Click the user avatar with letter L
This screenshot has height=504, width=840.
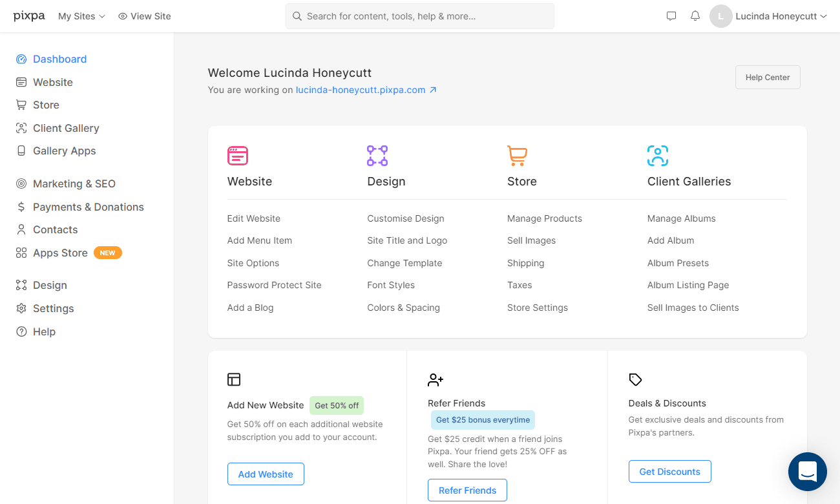(721, 16)
